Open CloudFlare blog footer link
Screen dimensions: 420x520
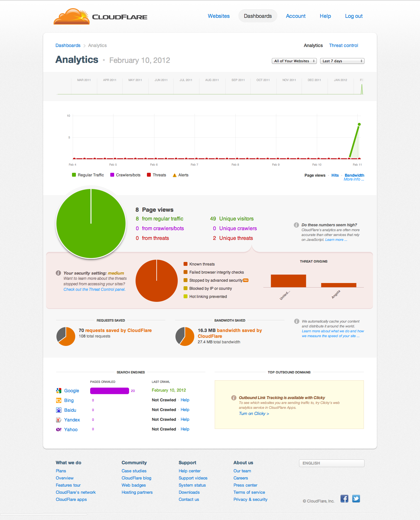(137, 478)
